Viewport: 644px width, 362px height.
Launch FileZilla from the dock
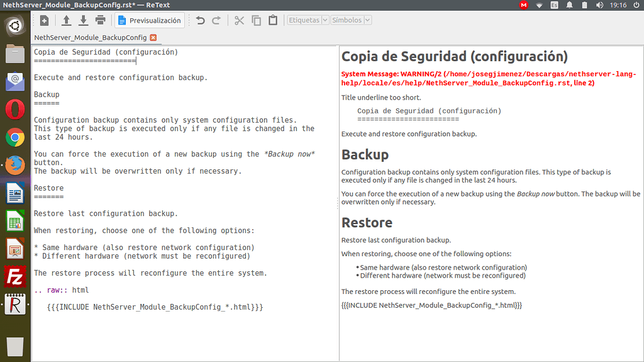click(15, 277)
